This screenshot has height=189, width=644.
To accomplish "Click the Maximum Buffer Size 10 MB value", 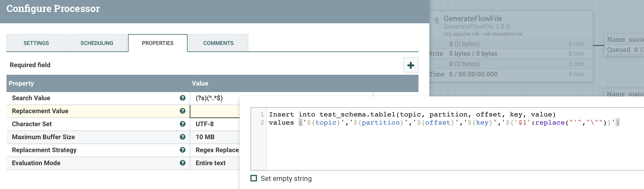I will tap(205, 137).
